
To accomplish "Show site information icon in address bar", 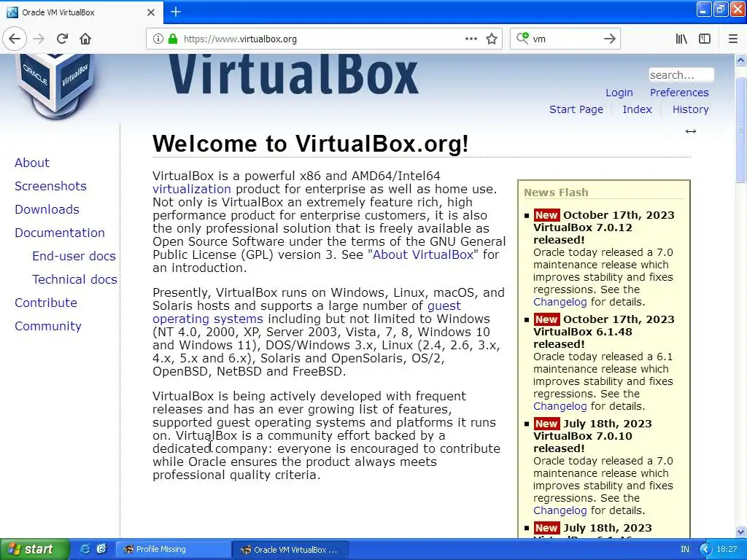I will coord(158,39).
